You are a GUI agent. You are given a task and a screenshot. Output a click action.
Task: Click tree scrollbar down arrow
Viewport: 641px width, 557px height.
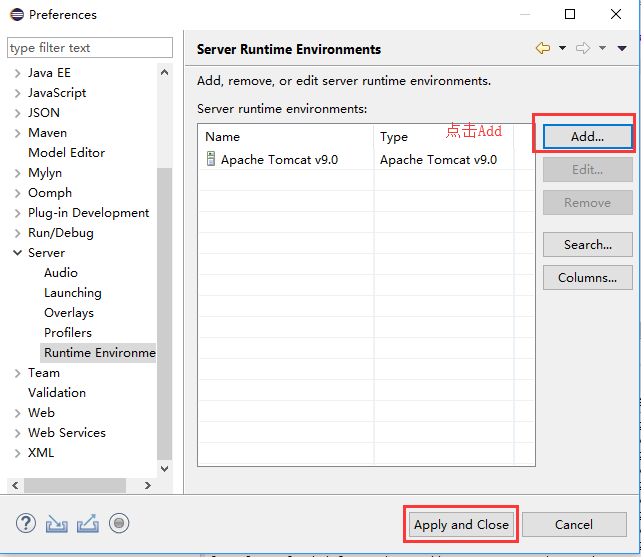(x=164, y=469)
